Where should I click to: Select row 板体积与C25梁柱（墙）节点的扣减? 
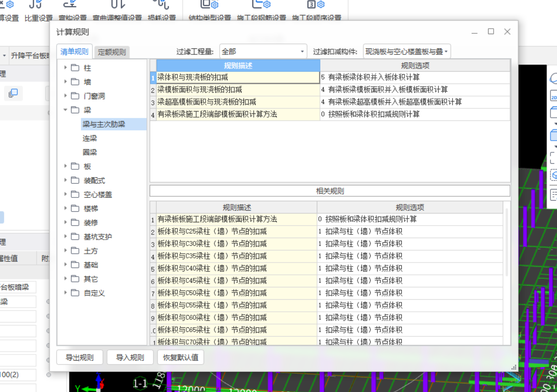click(x=237, y=232)
